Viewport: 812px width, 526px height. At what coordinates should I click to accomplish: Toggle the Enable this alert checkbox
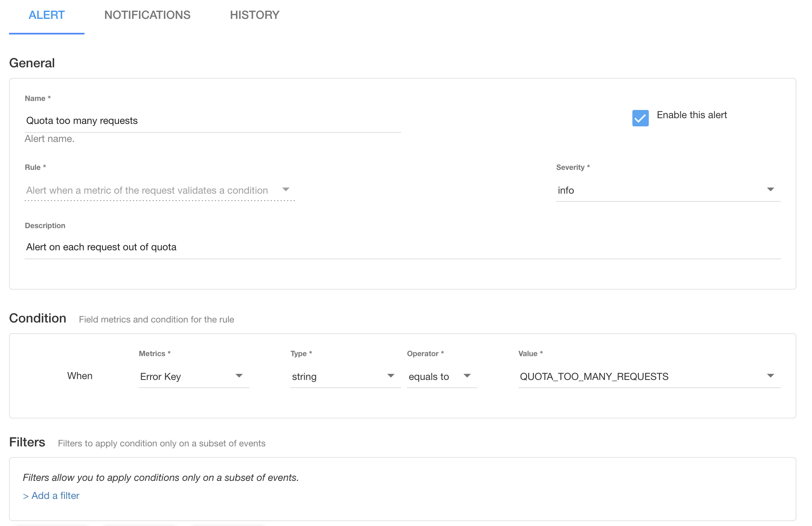(x=640, y=118)
